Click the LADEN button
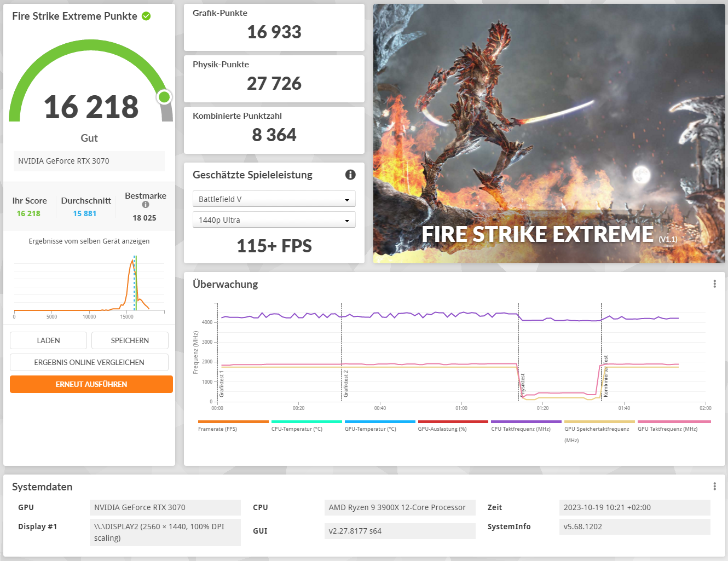Image resolution: width=728 pixels, height=561 pixels. click(48, 340)
